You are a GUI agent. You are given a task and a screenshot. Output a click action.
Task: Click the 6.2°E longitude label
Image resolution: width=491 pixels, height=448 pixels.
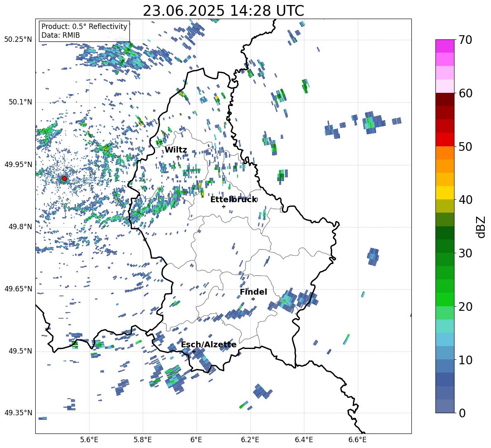tap(250, 440)
